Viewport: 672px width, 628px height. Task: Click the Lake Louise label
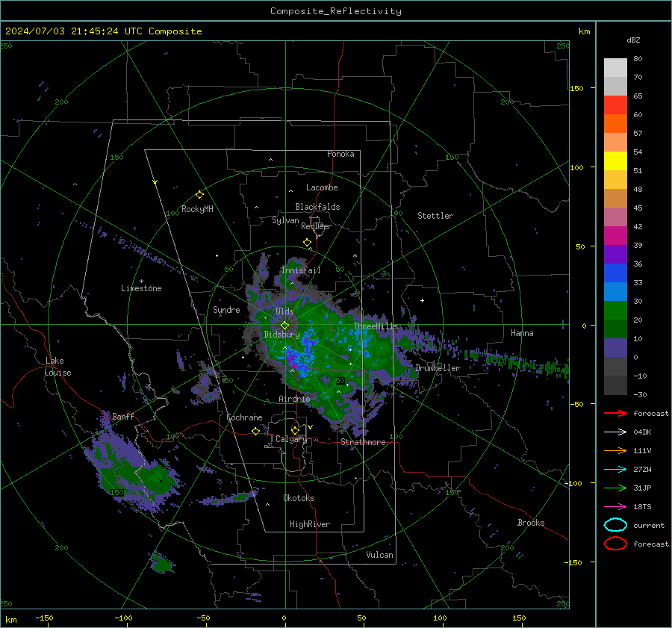(57, 367)
